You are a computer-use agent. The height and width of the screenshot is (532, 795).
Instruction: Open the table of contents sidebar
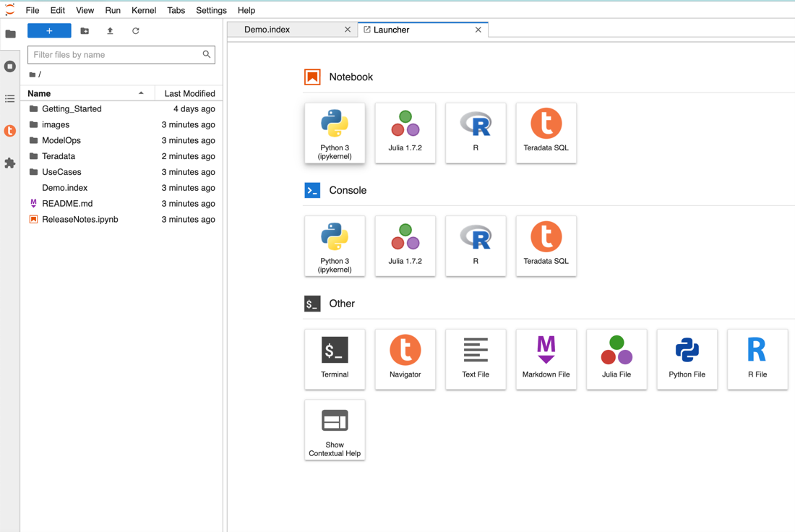pos(10,99)
